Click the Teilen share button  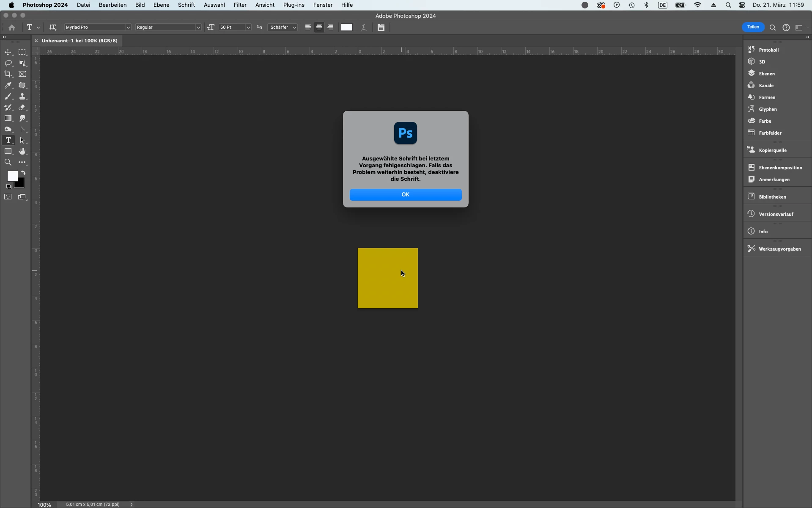click(x=753, y=27)
